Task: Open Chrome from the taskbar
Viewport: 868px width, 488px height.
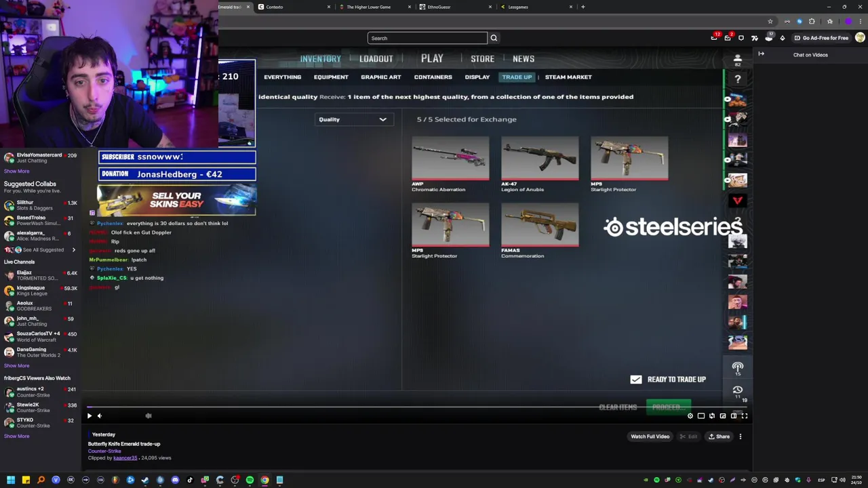Action: (x=264, y=480)
